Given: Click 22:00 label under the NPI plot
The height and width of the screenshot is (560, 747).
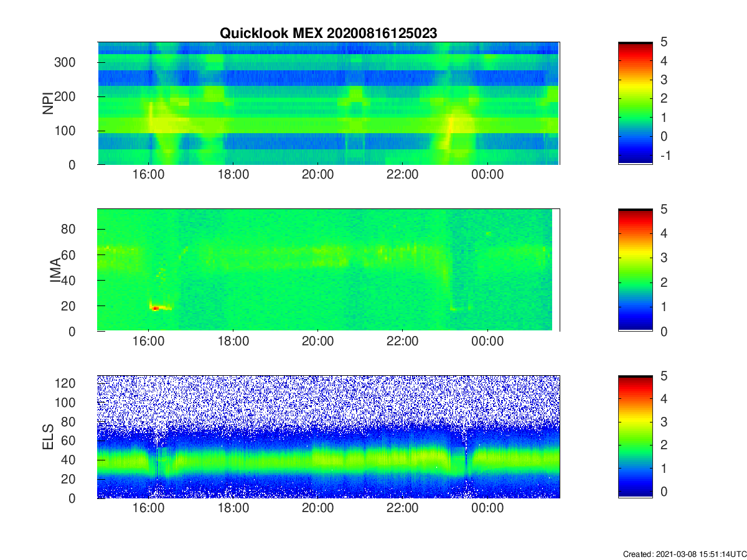Looking at the screenshot, I should pos(403,175).
